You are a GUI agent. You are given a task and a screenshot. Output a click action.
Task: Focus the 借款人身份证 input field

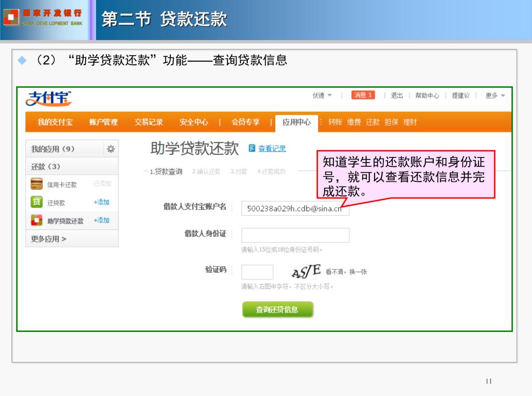pos(295,235)
